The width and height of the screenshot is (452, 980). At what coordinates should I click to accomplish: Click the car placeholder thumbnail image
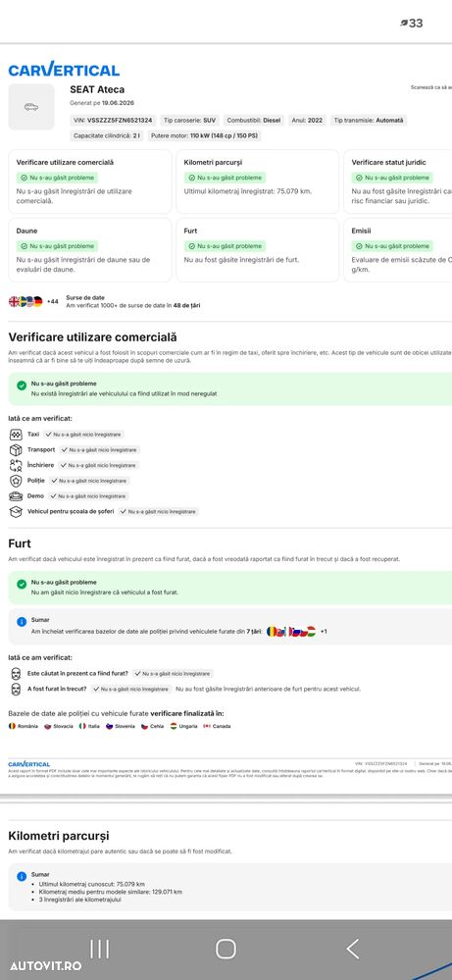(x=31, y=107)
